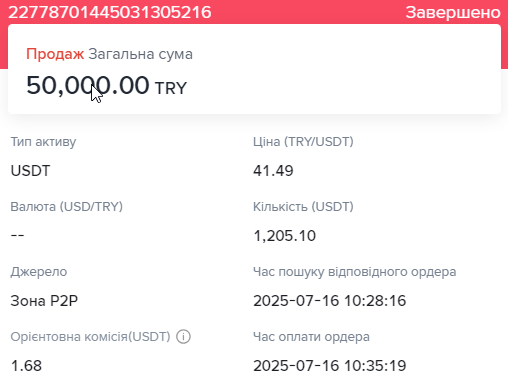Select the price value 41.49
Image resolution: width=508 pixels, height=386 pixels.
coord(273,171)
